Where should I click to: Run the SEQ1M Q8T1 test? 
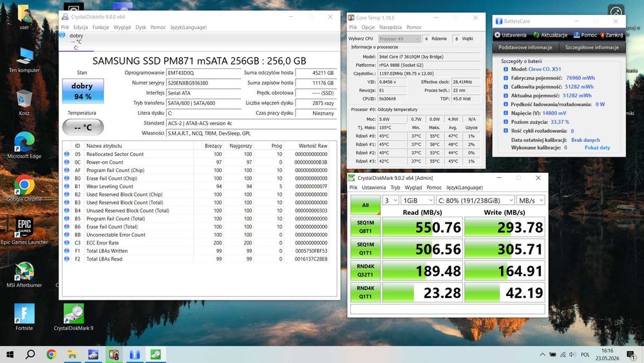[365, 227]
